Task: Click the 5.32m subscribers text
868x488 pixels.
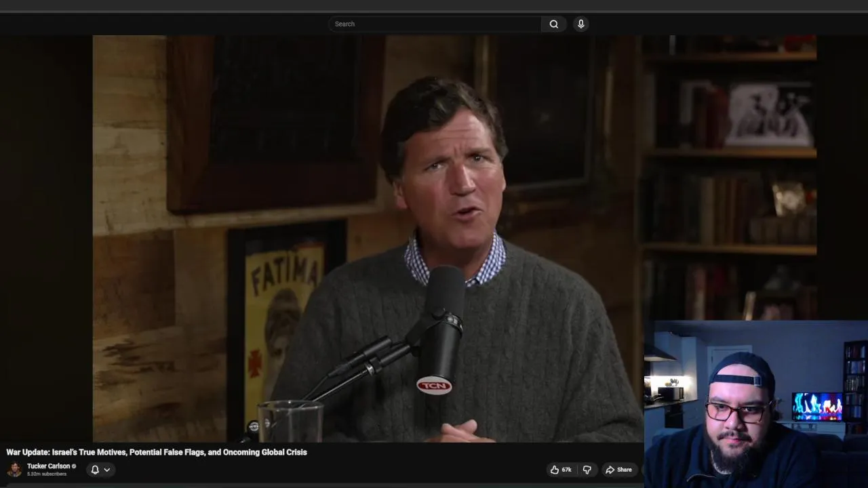Action: pyautogui.click(x=47, y=474)
